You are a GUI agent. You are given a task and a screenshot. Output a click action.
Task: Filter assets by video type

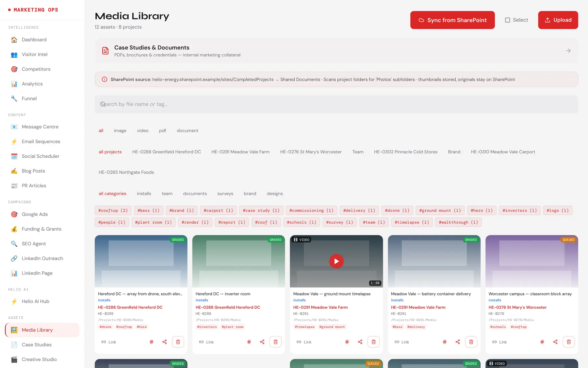(142, 131)
